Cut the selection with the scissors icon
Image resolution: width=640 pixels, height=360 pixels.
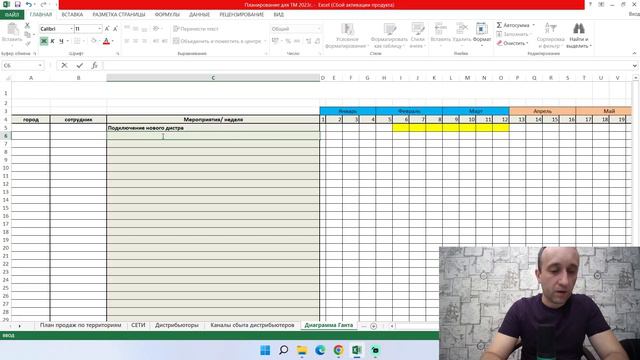pos(27,25)
